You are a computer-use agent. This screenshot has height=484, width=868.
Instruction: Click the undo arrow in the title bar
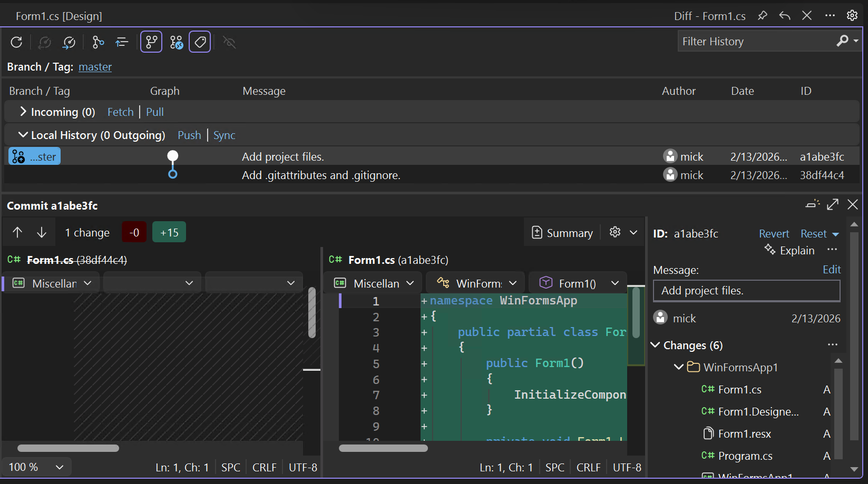[785, 16]
